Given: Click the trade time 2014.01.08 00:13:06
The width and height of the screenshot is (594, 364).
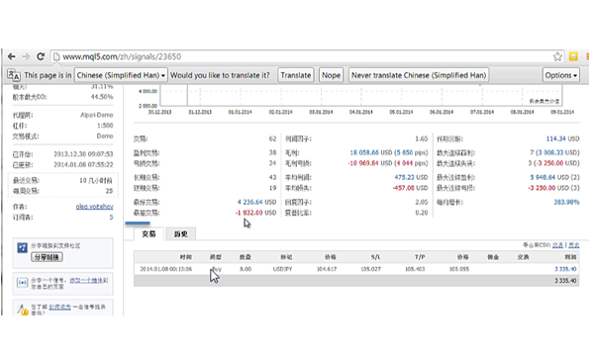Looking at the screenshot, I should [x=166, y=269].
